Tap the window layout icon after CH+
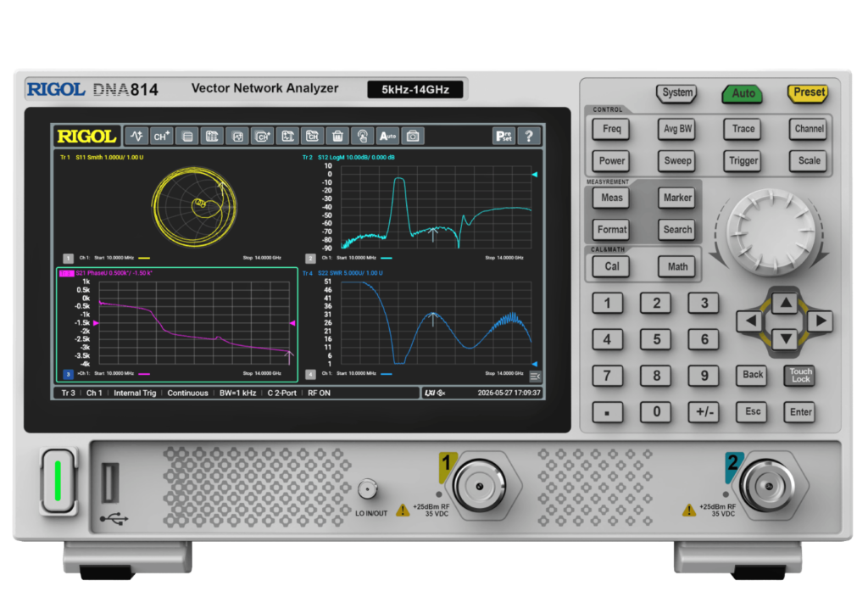 187,137
